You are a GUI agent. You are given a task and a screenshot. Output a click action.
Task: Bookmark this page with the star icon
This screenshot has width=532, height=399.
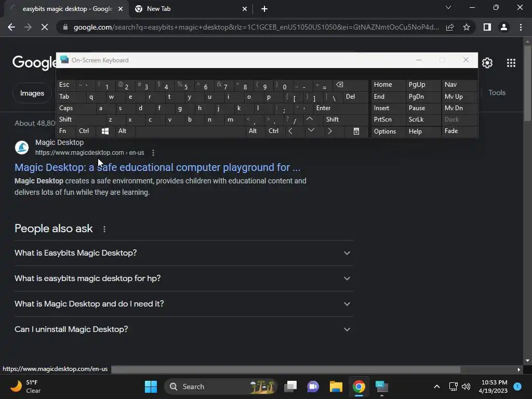pos(467,27)
